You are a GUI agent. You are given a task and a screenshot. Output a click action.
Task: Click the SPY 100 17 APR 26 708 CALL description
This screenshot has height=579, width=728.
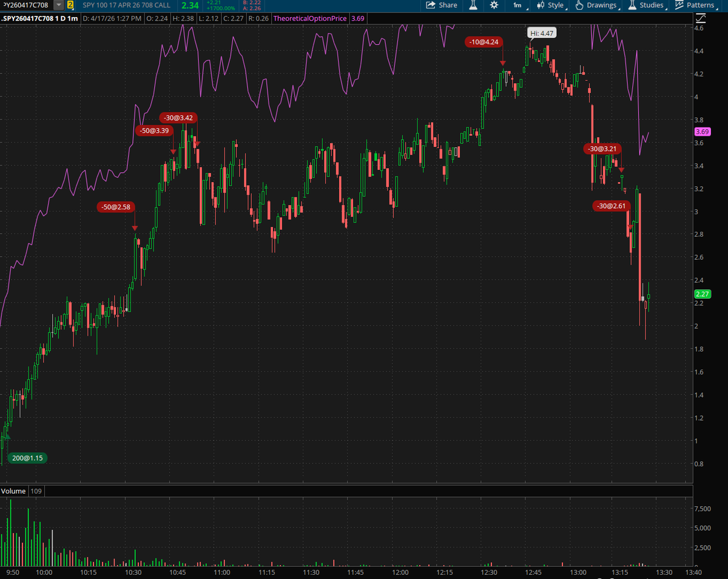(x=127, y=5)
